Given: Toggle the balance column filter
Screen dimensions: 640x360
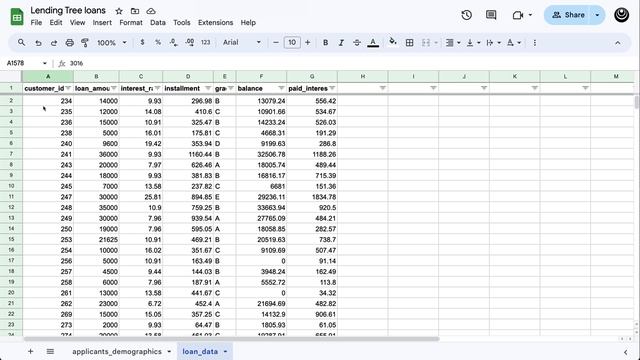Looking at the screenshot, I should (x=281, y=88).
